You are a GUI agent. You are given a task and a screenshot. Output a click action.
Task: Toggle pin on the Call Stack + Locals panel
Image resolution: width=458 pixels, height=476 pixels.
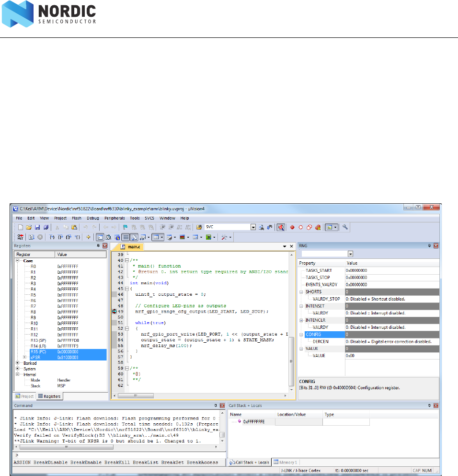point(429,406)
